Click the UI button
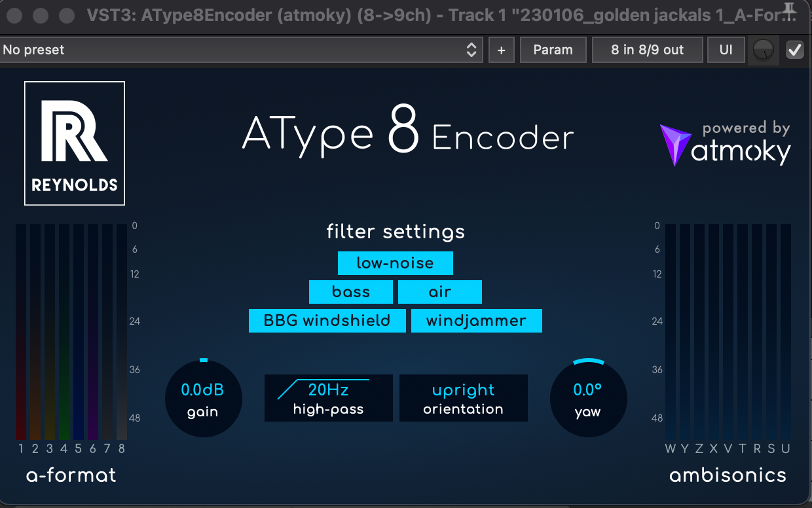812x508 pixels. point(726,50)
